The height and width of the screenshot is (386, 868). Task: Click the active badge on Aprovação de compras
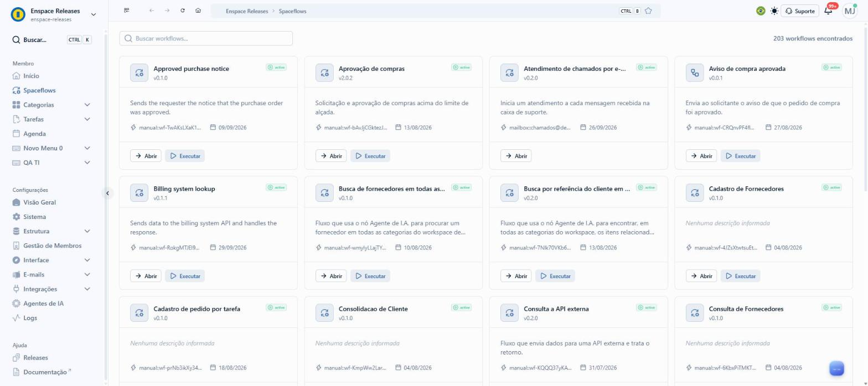pos(461,67)
